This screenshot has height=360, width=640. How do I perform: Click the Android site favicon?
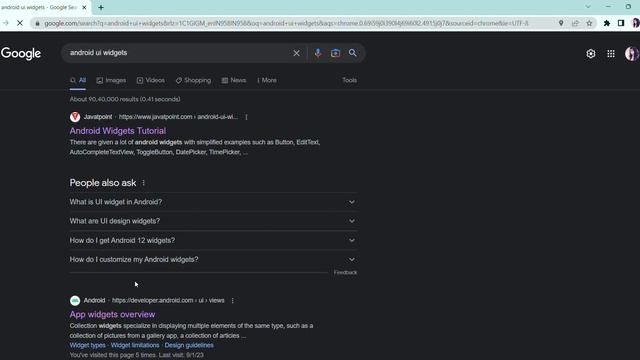tap(75, 301)
